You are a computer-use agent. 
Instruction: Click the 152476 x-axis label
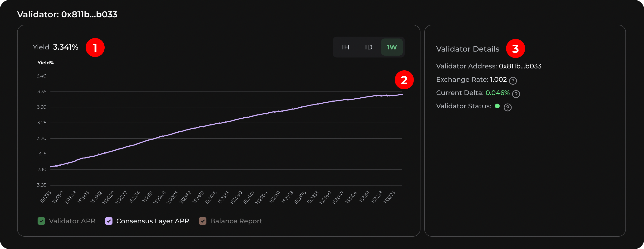point(211,197)
